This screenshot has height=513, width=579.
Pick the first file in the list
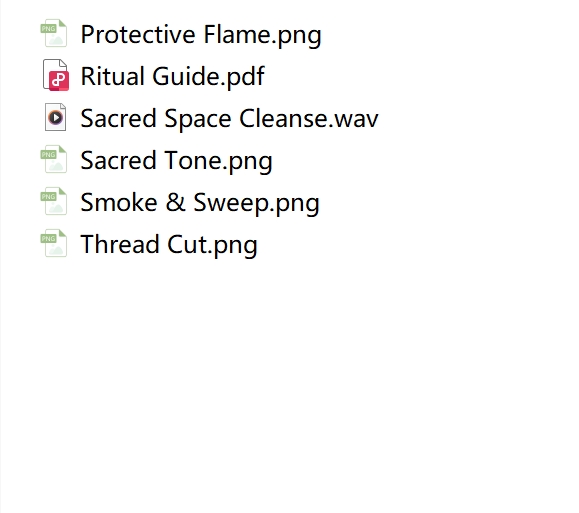[x=201, y=35]
